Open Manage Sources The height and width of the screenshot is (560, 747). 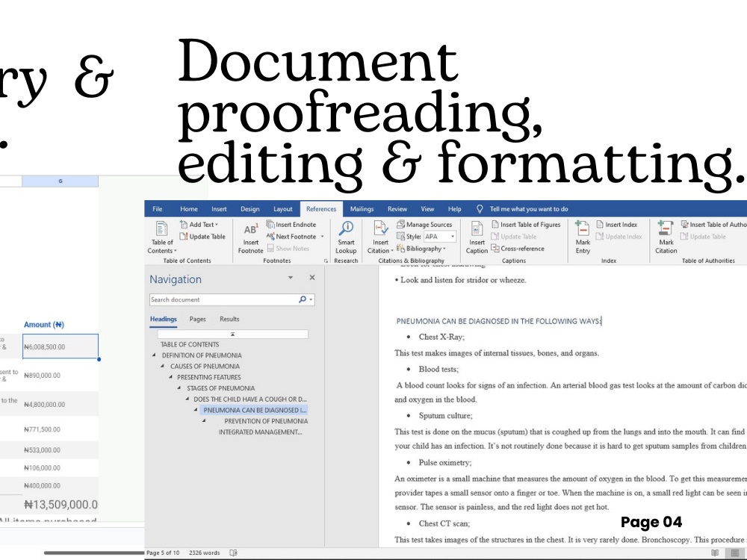424,224
